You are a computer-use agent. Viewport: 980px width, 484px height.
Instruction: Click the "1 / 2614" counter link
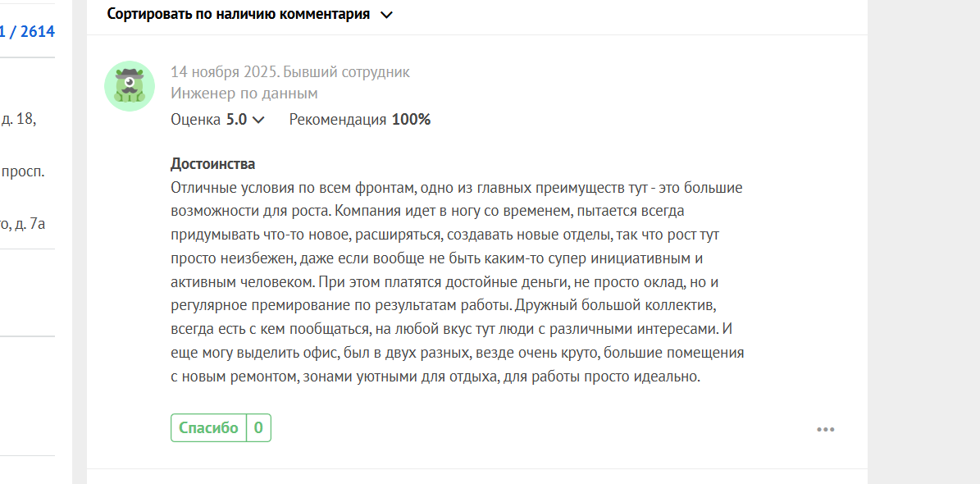click(x=27, y=32)
